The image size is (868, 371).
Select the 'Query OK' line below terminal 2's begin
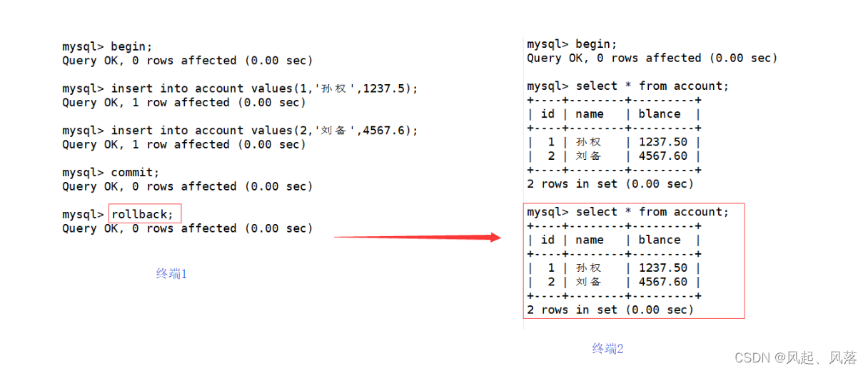[x=652, y=59]
